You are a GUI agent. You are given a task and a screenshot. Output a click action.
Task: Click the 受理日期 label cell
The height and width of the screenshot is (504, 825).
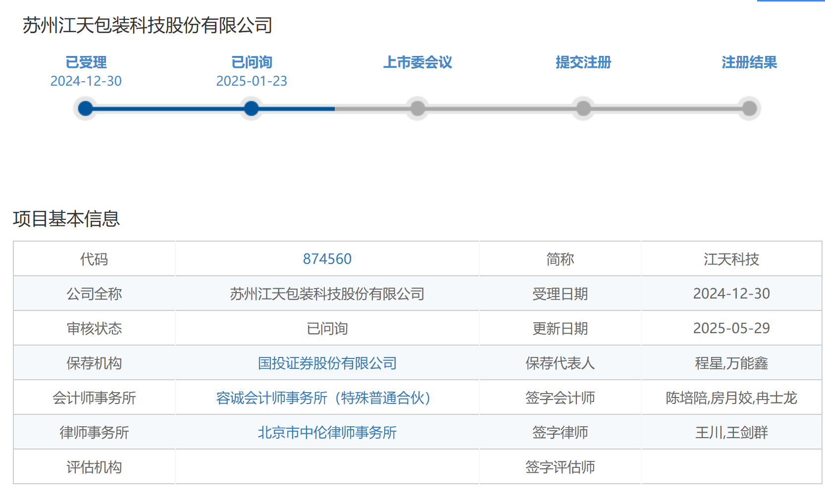(560, 294)
